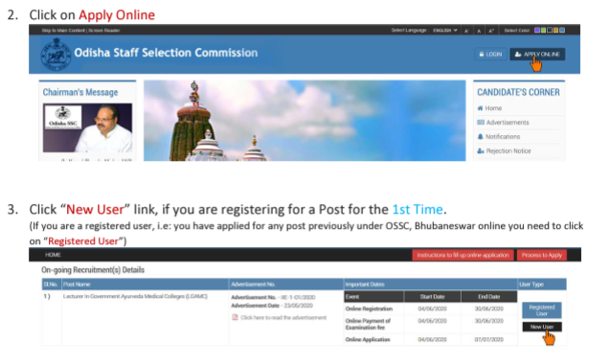The height and width of the screenshot is (364, 611).
Task: Click the New User button
Action: point(542,327)
